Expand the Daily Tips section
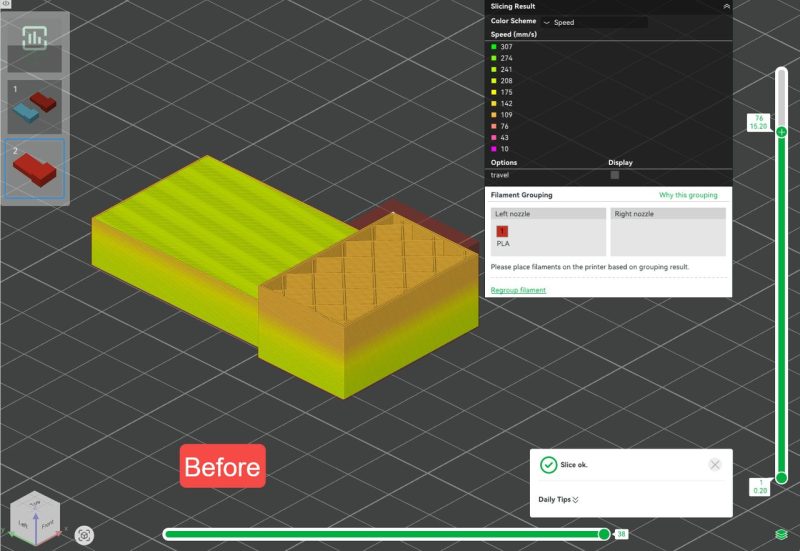 [559, 499]
